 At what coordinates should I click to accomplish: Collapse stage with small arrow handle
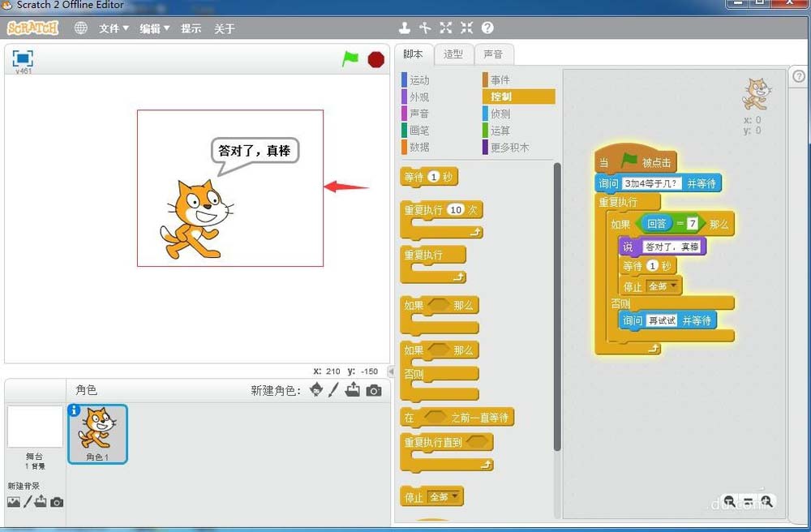[391, 371]
